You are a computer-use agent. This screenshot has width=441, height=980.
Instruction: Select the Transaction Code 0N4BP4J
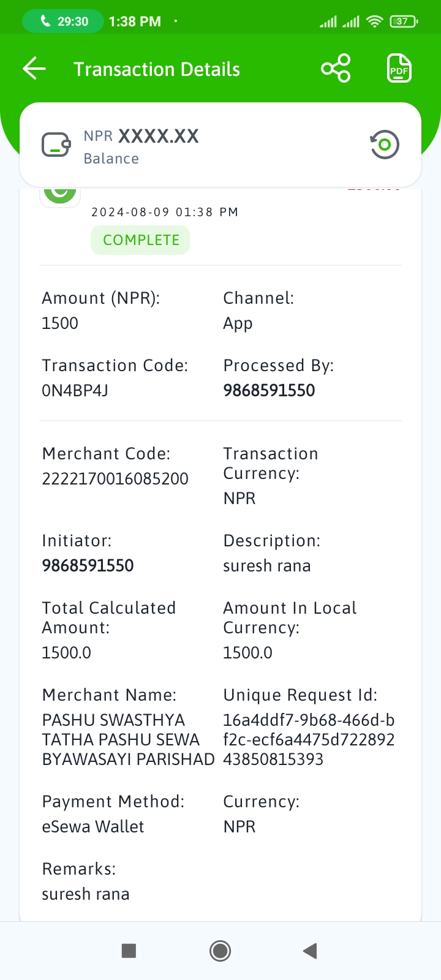click(75, 391)
